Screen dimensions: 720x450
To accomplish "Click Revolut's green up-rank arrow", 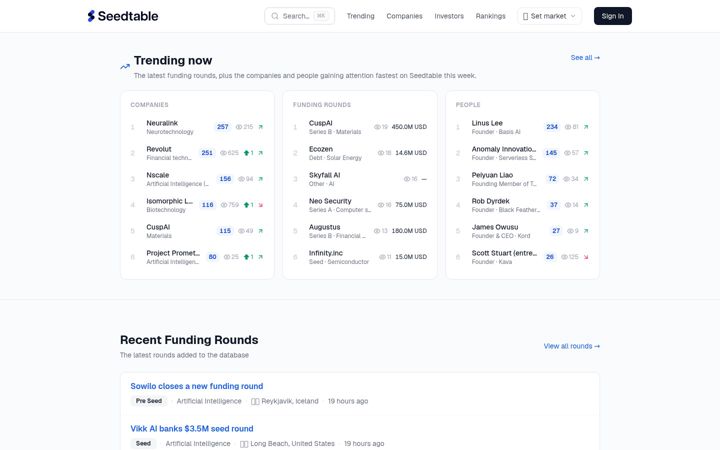I will coord(247,153).
